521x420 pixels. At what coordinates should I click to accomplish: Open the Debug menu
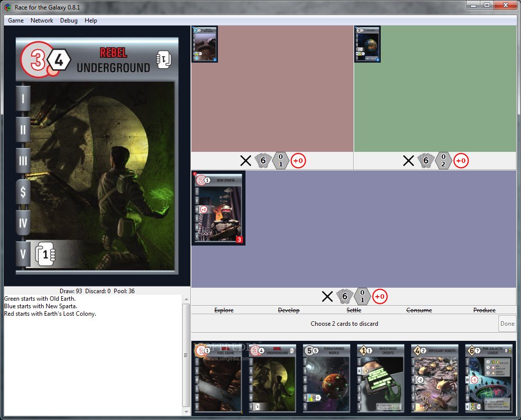click(x=69, y=20)
